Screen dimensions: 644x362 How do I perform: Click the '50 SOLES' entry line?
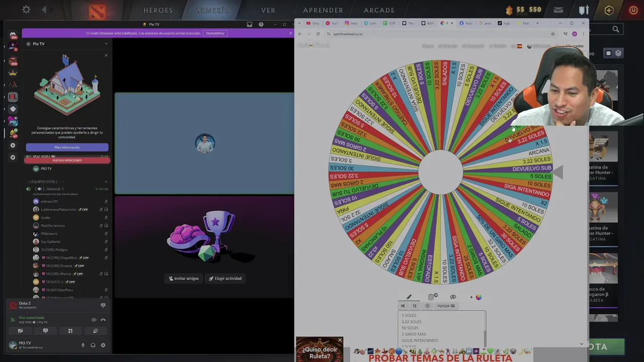pos(410,328)
